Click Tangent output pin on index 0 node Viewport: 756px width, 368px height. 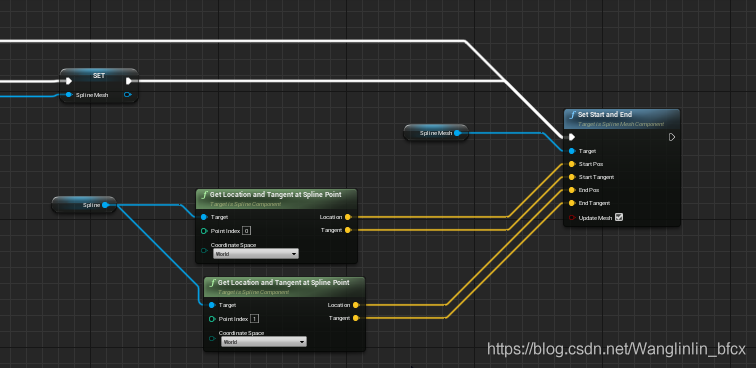[348, 230]
